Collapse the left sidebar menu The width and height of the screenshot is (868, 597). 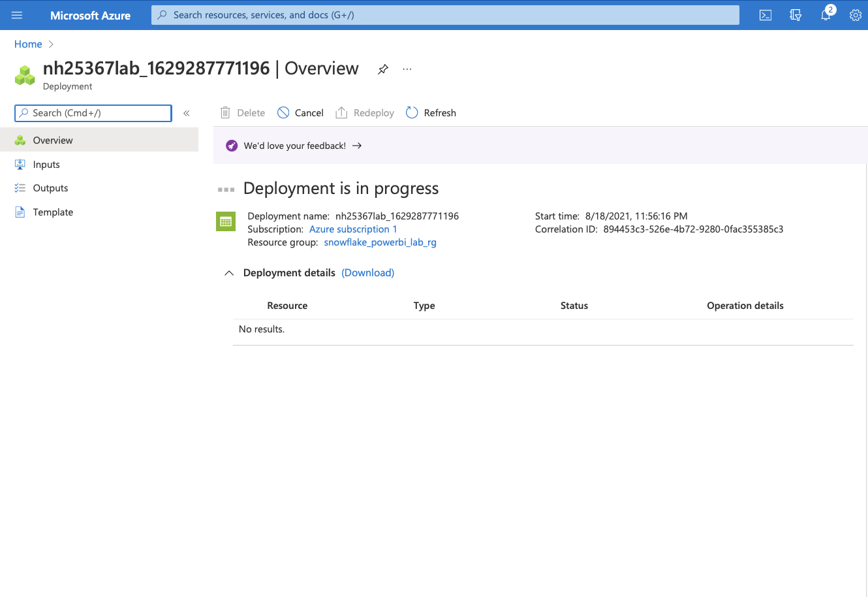187,113
